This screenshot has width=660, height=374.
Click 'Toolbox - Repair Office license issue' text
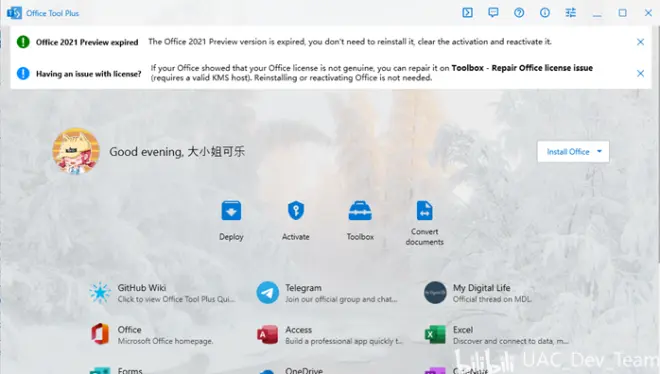point(522,68)
